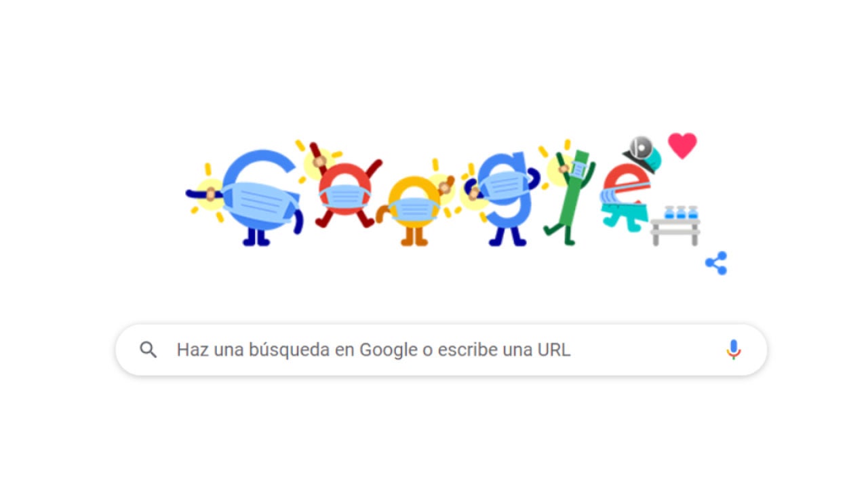Click the teal shorts on the letter e

tap(625, 218)
